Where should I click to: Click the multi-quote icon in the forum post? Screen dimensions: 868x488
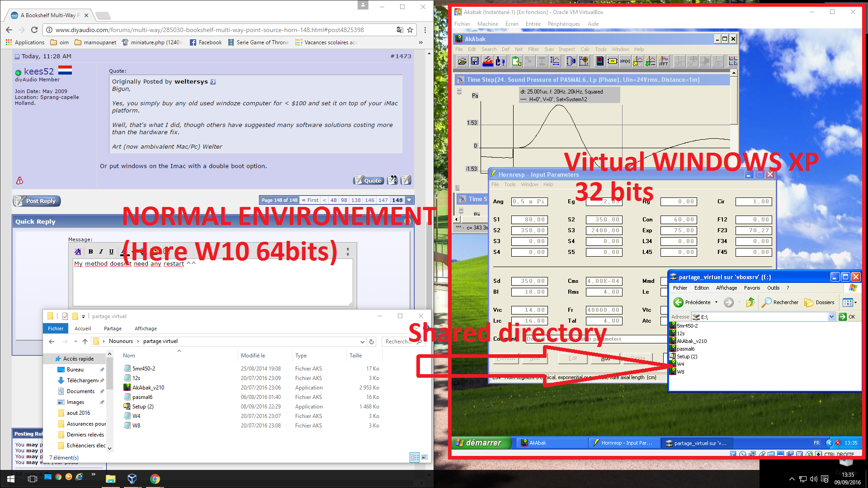[392, 180]
